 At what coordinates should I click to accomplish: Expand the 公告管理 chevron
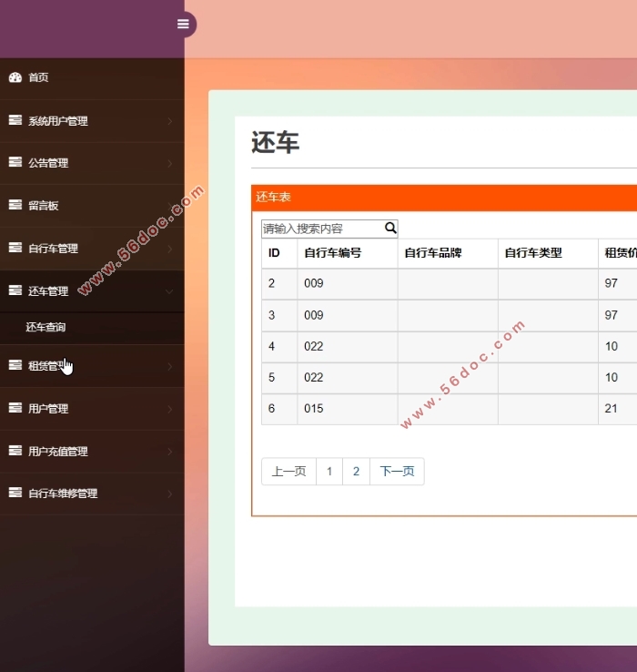[x=170, y=163]
